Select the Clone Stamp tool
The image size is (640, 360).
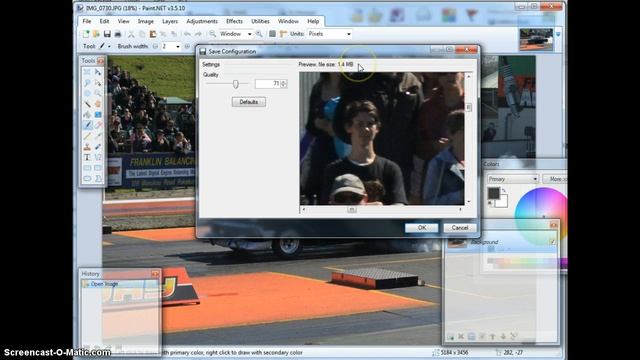87,147
